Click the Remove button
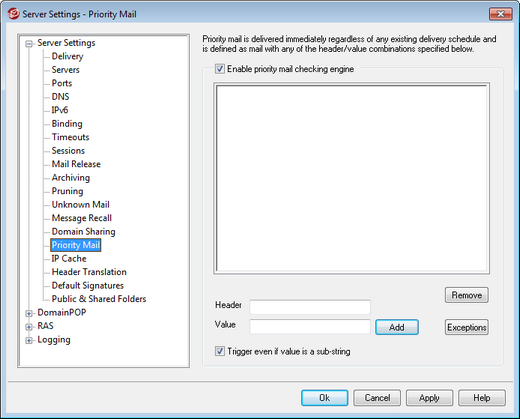 (467, 295)
